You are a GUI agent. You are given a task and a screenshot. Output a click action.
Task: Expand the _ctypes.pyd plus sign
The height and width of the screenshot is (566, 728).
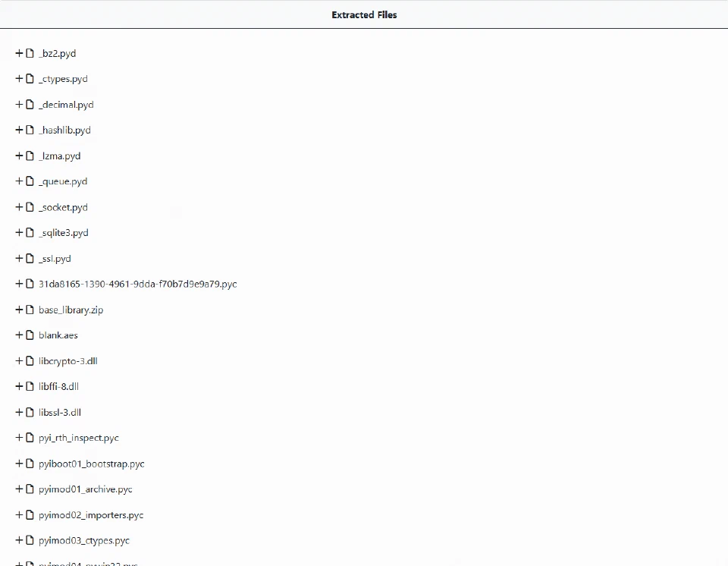point(19,79)
